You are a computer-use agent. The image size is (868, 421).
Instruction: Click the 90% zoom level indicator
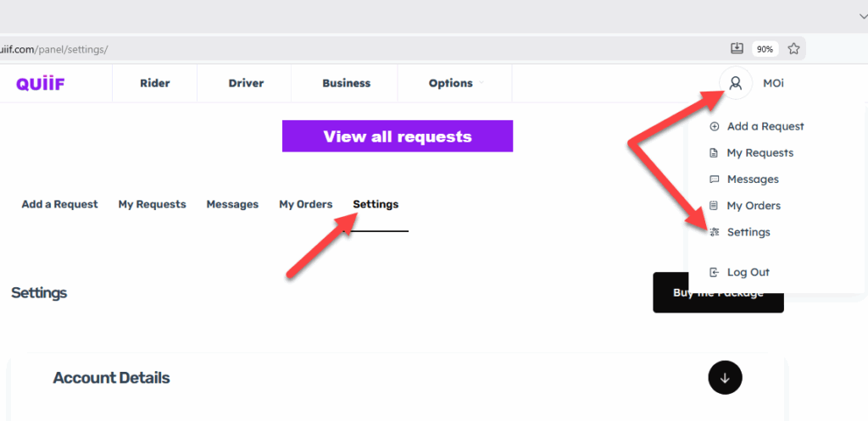pos(765,49)
